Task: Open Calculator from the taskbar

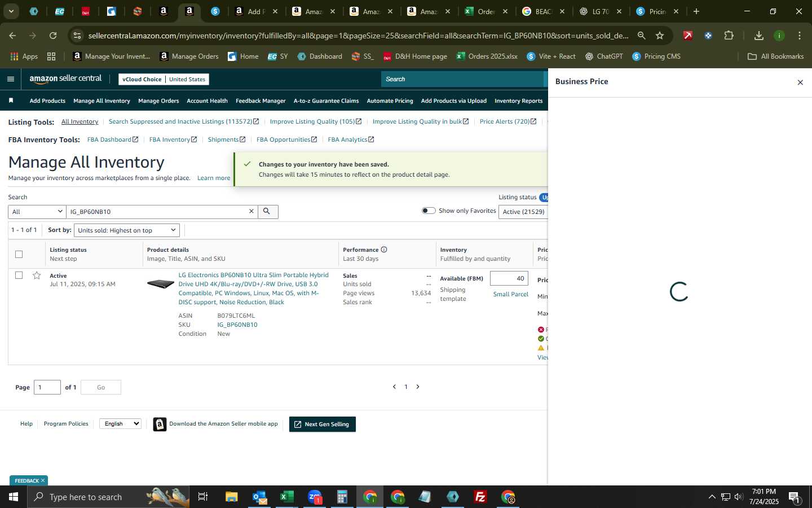Action: (342, 497)
